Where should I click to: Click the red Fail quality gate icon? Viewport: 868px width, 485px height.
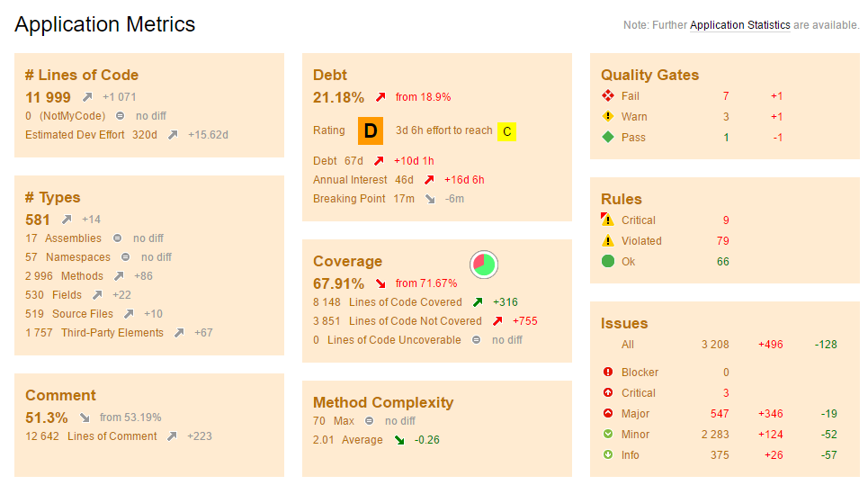click(x=608, y=96)
